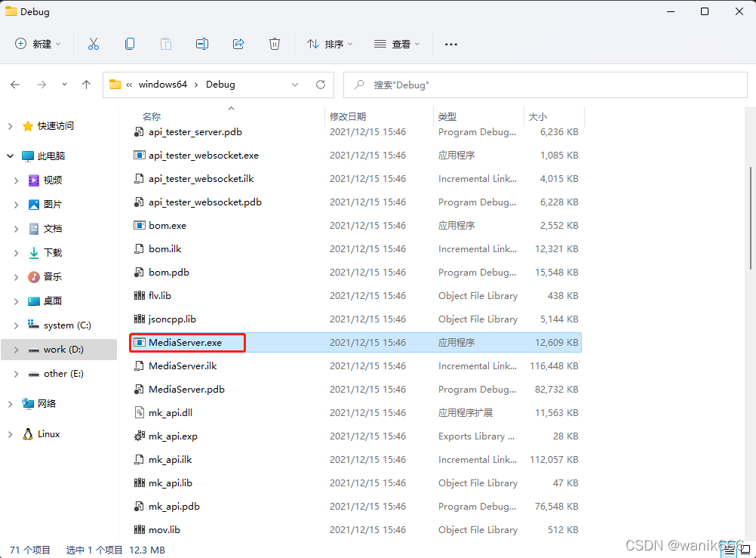Select 网络 in the sidebar
Viewport: 756px width, 558px height.
(46, 403)
